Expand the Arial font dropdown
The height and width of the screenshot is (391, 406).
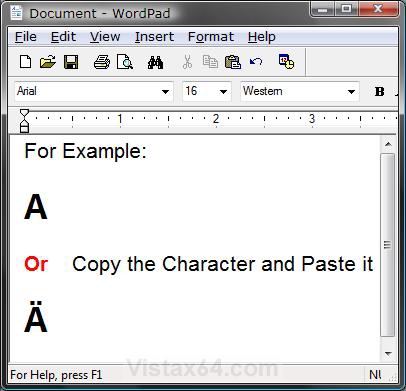[x=165, y=92]
